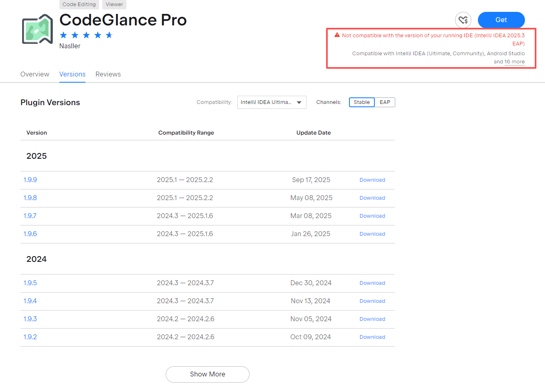Click the Update Date column header

coord(313,133)
